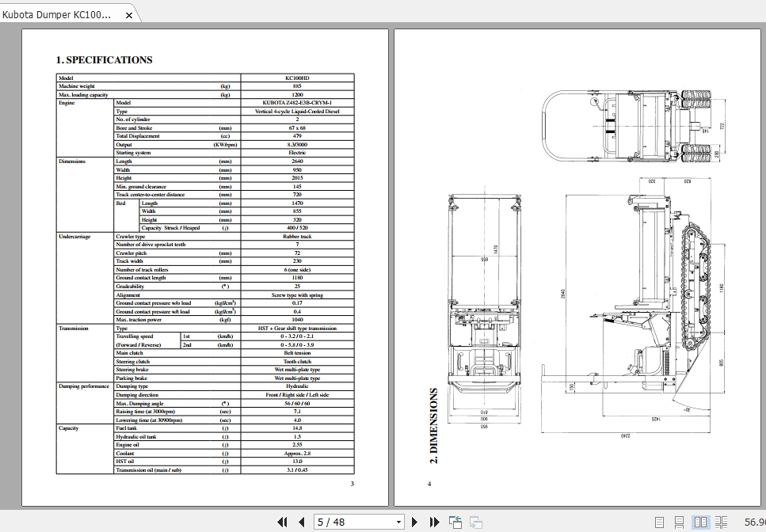
Task: Toggle the highlighted facing pages layout
Action: 700,522
